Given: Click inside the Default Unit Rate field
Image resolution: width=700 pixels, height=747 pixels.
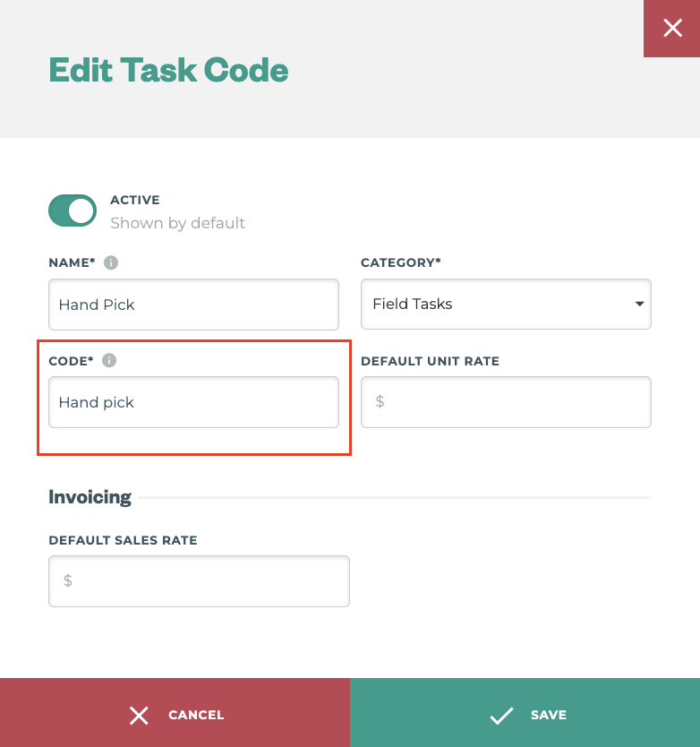Looking at the screenshot, I should tap(506, 401).
